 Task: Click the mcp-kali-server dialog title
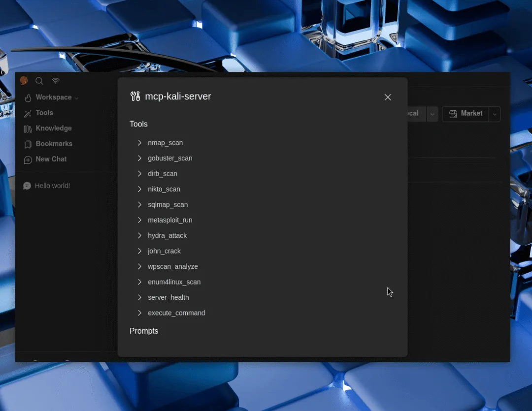click(x=178, y=96)
